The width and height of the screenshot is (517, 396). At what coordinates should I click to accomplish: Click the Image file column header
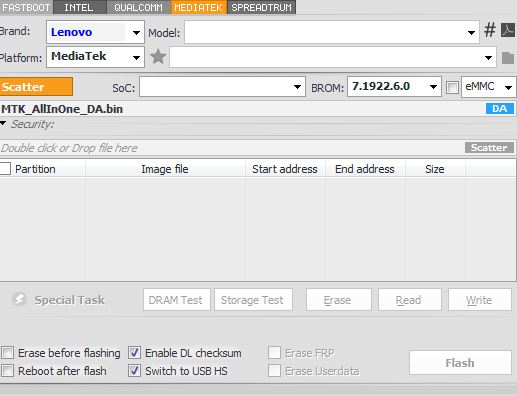165,169
